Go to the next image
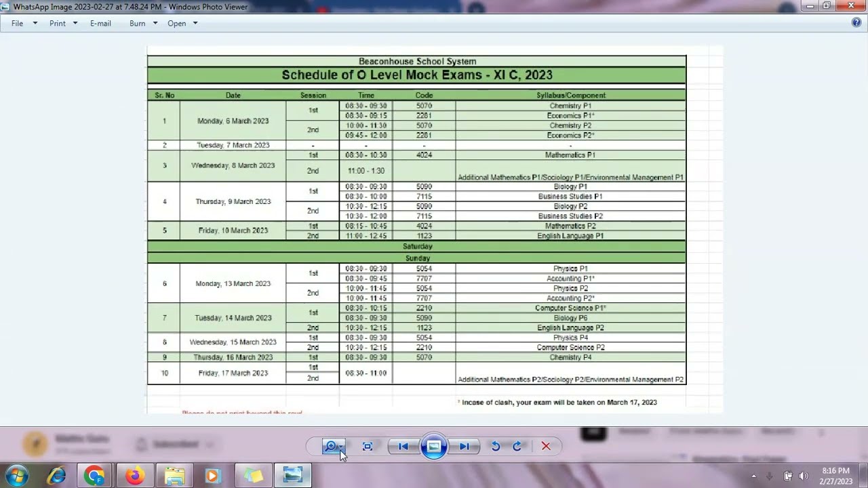868x488 pixels. pyautogui.click(x=465, y=446)
